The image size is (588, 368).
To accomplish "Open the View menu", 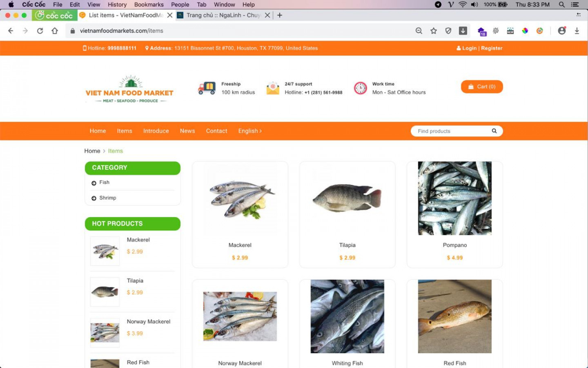I will (94, 4).
